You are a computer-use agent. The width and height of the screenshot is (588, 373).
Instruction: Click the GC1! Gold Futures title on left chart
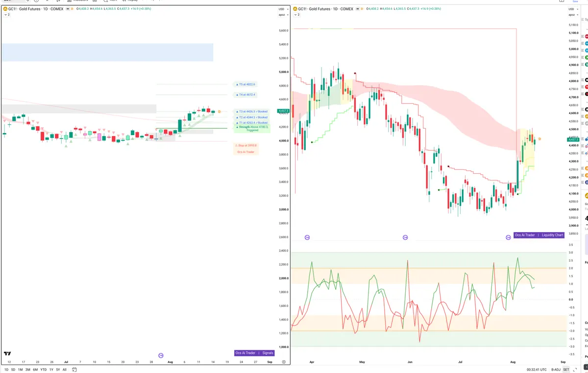coord(36,9)
